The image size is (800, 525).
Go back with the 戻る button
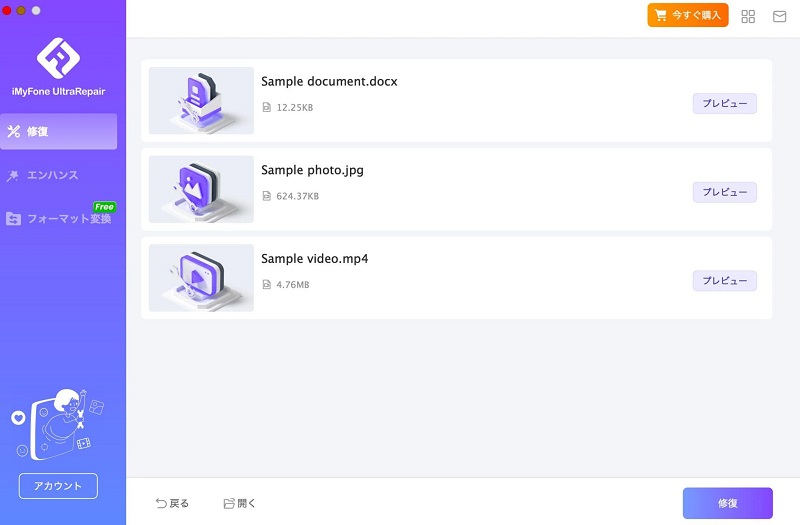172,504
